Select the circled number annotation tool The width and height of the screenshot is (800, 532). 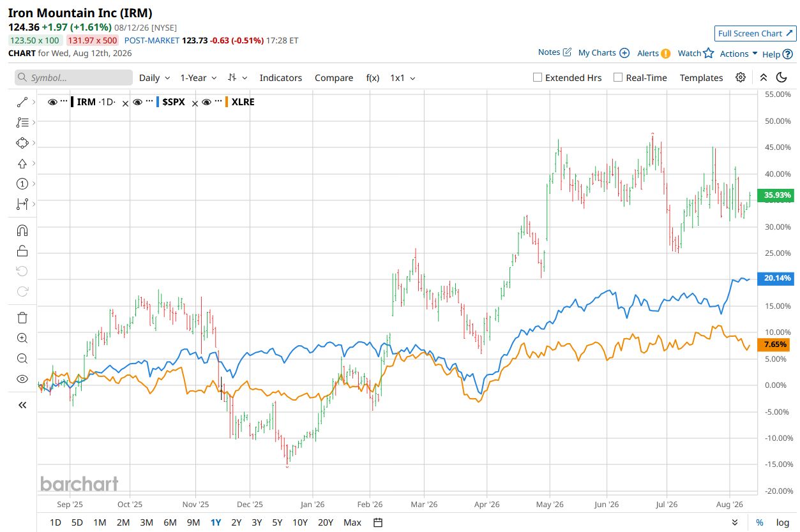22,184
